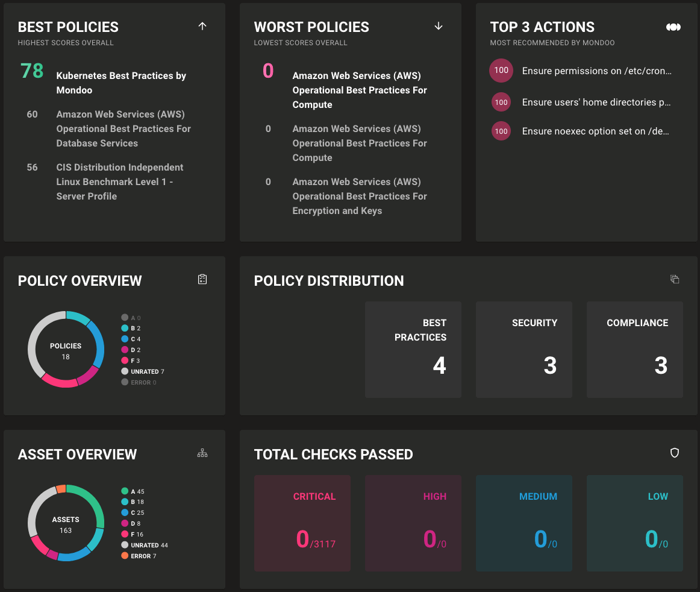Select the COMPLIANCE distribution card
The image size is (700, 592).
pyautogui.click(x=634, y=350)
